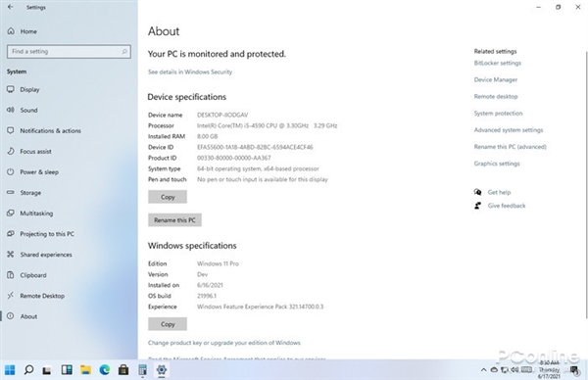Open Calculator from the taskbar
This screenshot has height=380, width=588.
point(142,370)
